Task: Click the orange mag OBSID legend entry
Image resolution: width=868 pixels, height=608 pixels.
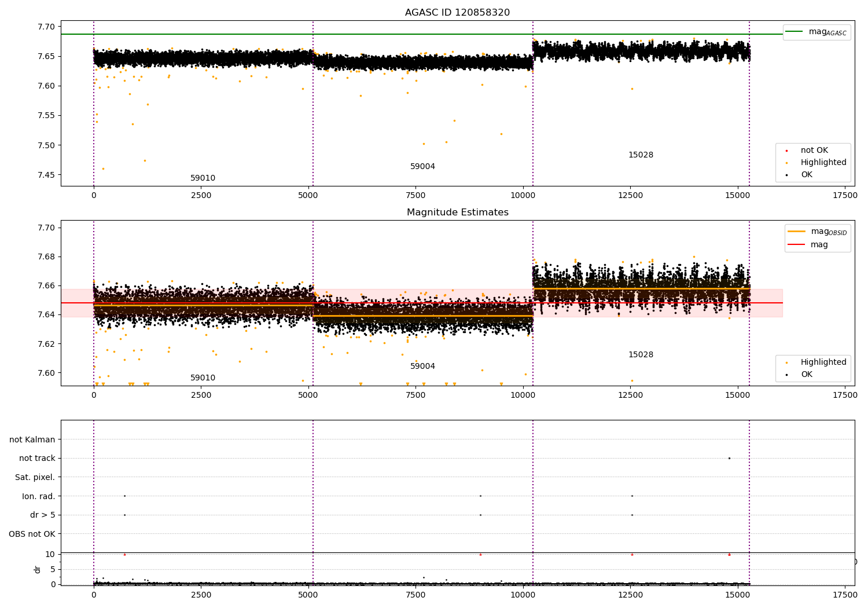Action: 817,232
